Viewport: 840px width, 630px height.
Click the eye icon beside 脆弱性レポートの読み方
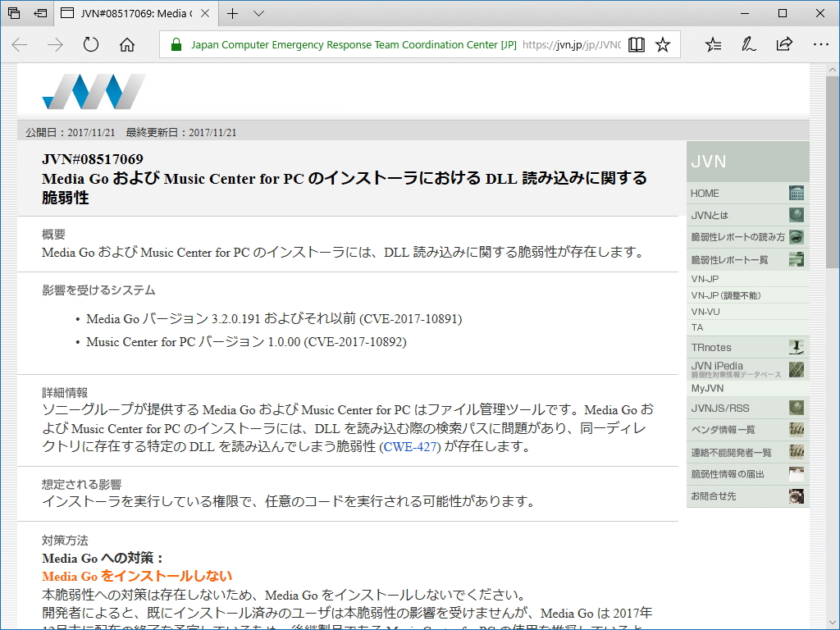pyautogui.click(x=797, y=237)
